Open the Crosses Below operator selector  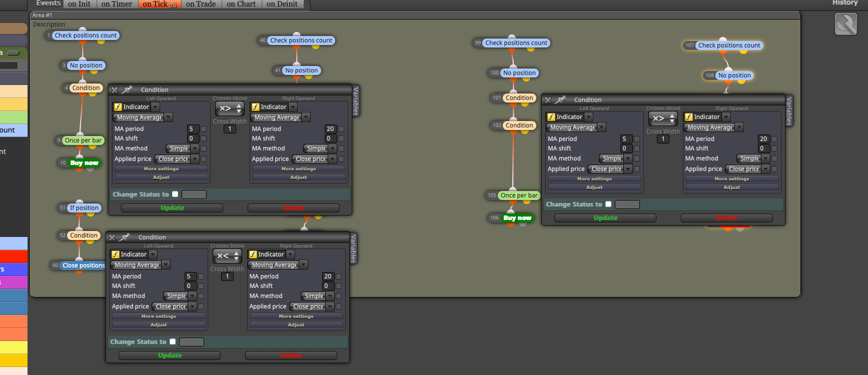point(228,256)
